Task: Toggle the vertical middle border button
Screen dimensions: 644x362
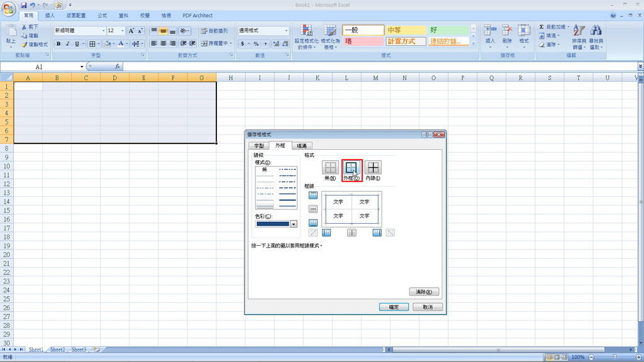Action: [352, 233]
